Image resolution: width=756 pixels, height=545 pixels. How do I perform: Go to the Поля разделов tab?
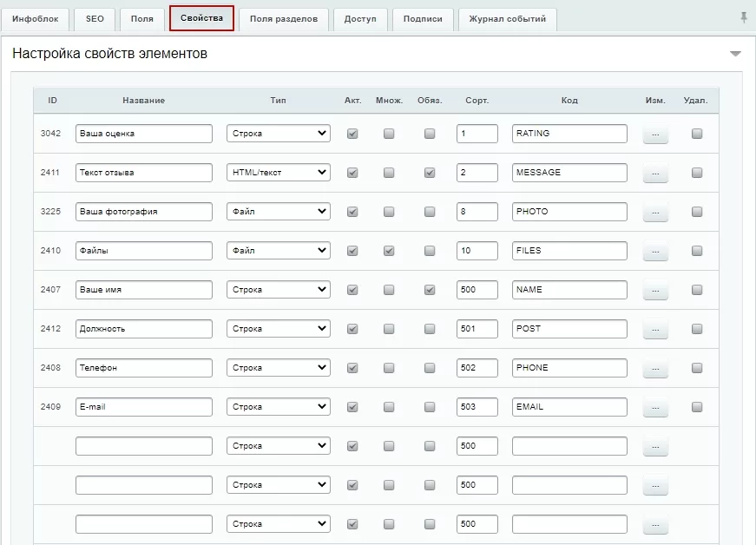click(284, 19)
